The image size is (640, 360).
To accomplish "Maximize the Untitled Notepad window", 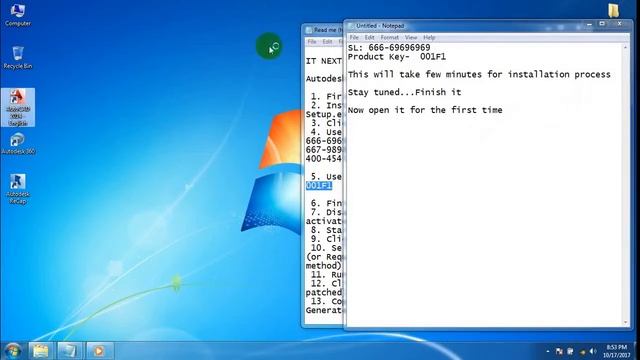I will tap(602, 24).
